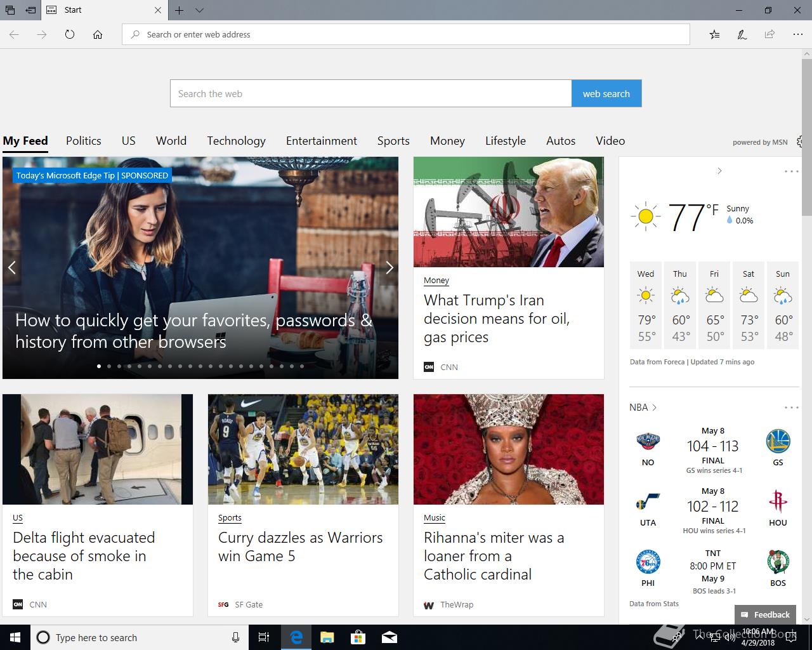Open weather card options ellipsis
Viewport: 812px width, 650px height.
791,171
